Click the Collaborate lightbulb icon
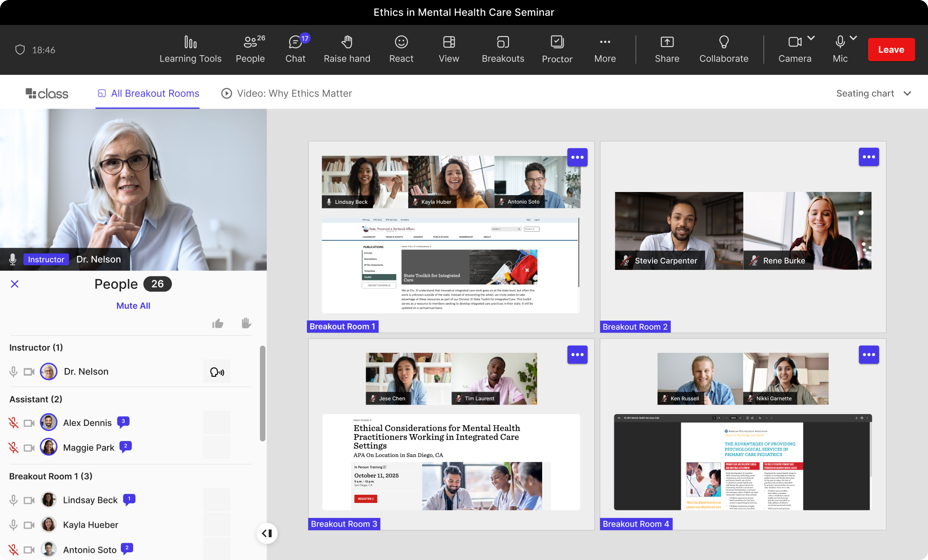The image size is (928, 560). 724,42
